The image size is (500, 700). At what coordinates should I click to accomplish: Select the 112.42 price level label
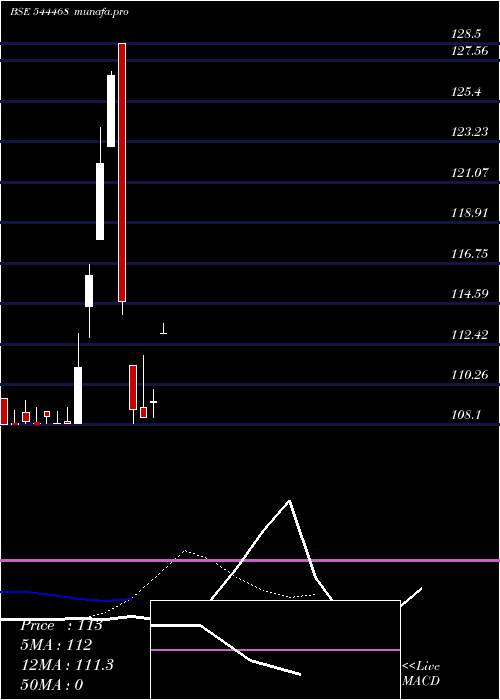(x=470, y=334)
